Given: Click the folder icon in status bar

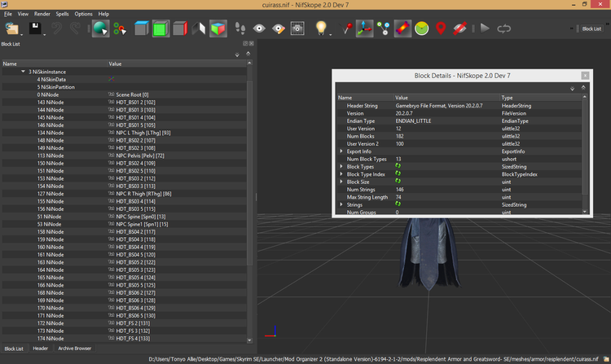Looking at the screenshot, I should 605,359.
